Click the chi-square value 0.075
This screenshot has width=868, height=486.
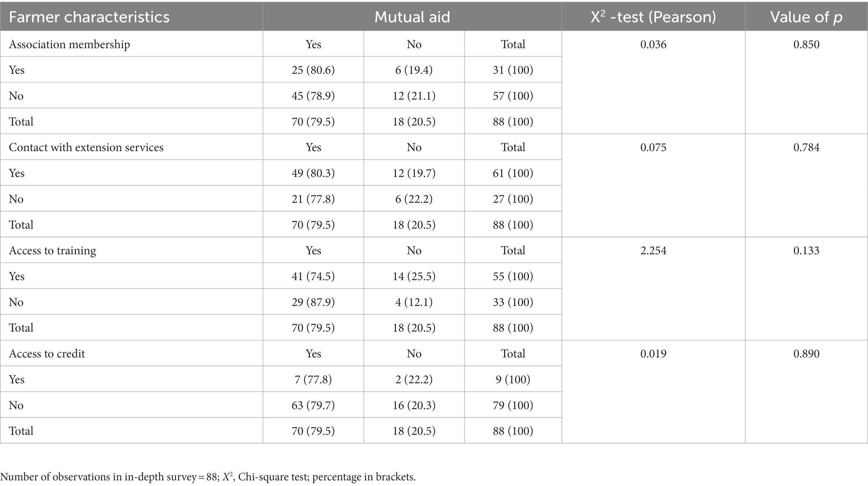[x=653, y=147]
